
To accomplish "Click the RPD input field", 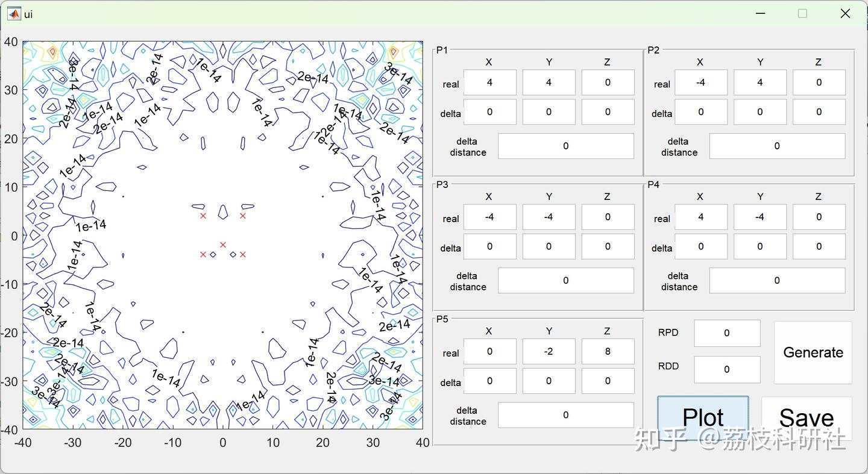I will (727, 333).
